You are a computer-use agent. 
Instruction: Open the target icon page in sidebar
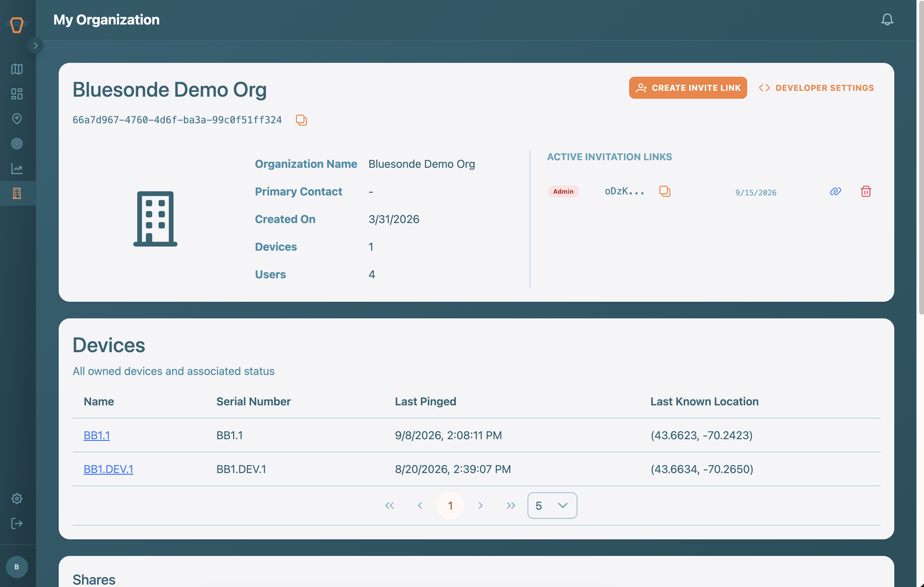(x=17, y=144)
